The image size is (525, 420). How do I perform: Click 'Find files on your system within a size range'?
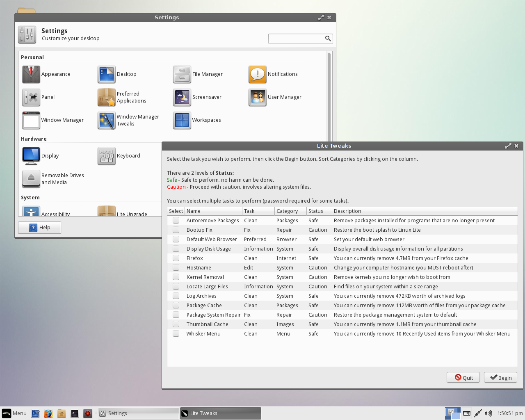(x=386, y=287)
